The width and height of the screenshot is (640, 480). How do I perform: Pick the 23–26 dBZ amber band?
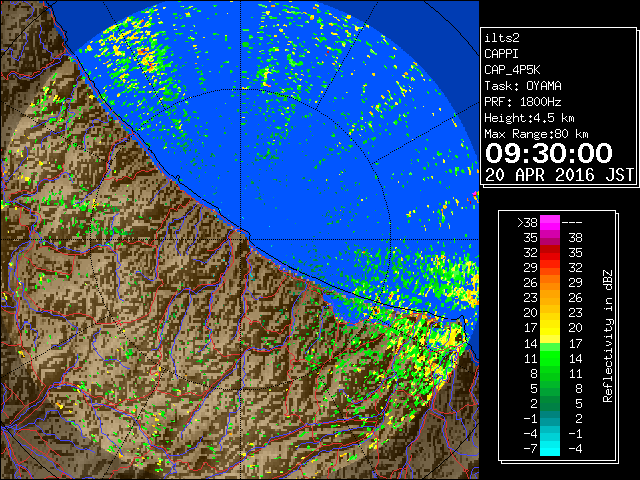[550, 298]
